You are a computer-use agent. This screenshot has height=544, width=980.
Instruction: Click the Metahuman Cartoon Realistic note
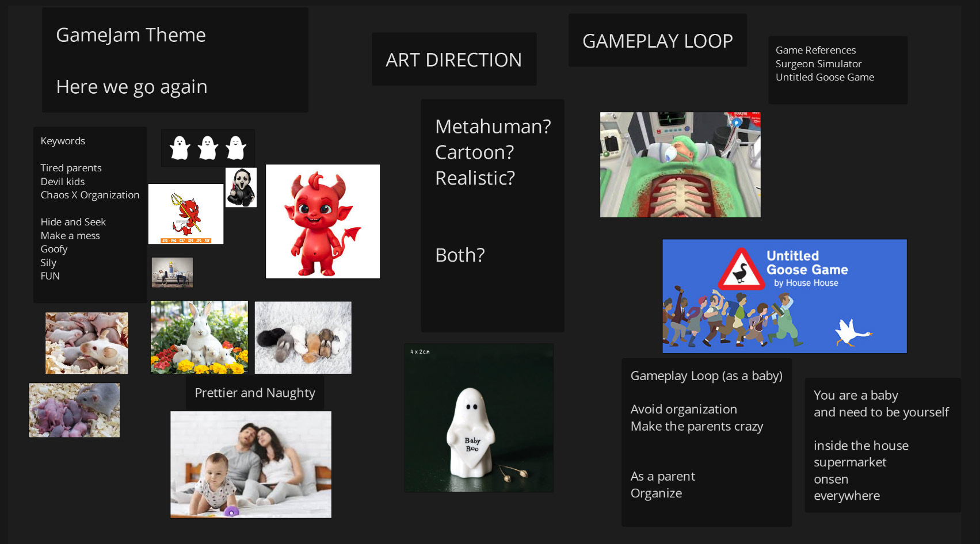492,215
